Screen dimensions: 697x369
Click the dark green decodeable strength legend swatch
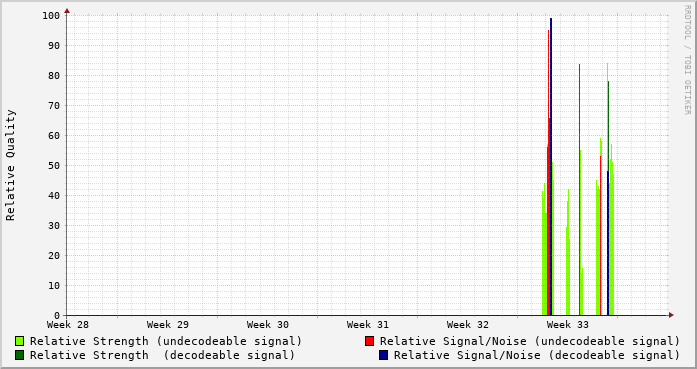tap(19, 355)
